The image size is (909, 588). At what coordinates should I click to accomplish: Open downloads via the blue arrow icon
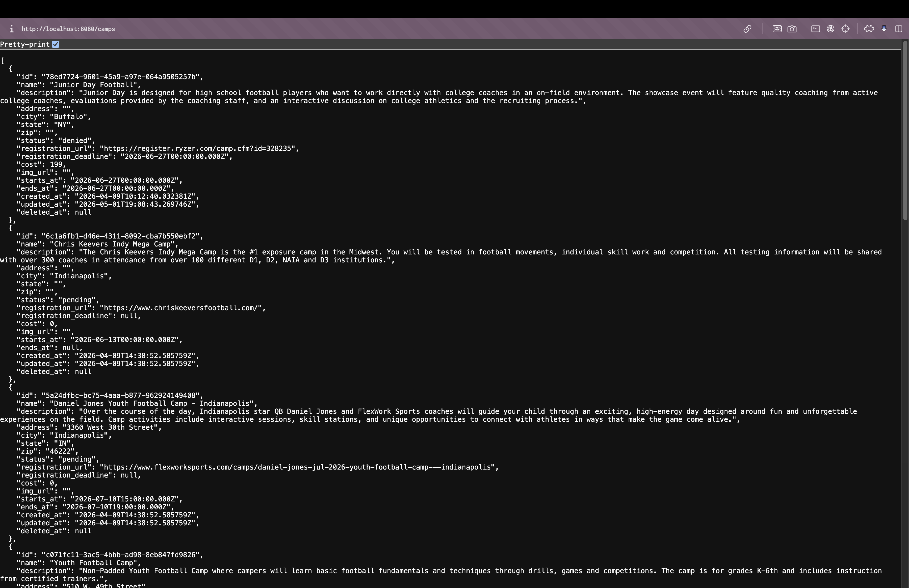[x=884, y=29]
